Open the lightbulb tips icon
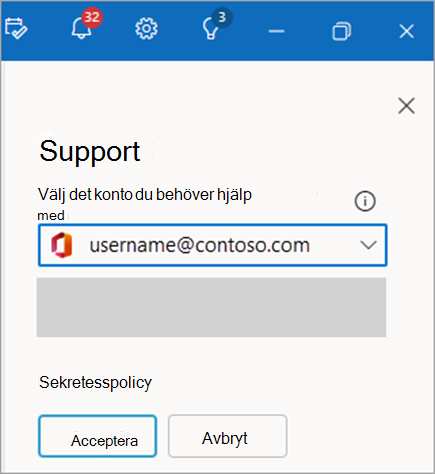 pos(210,29)
